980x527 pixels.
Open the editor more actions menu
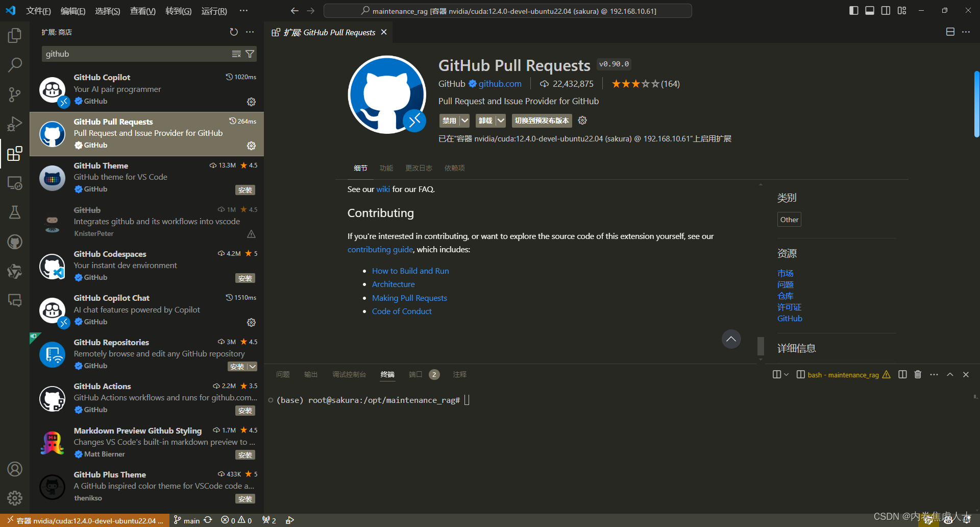tap(966, 32)
